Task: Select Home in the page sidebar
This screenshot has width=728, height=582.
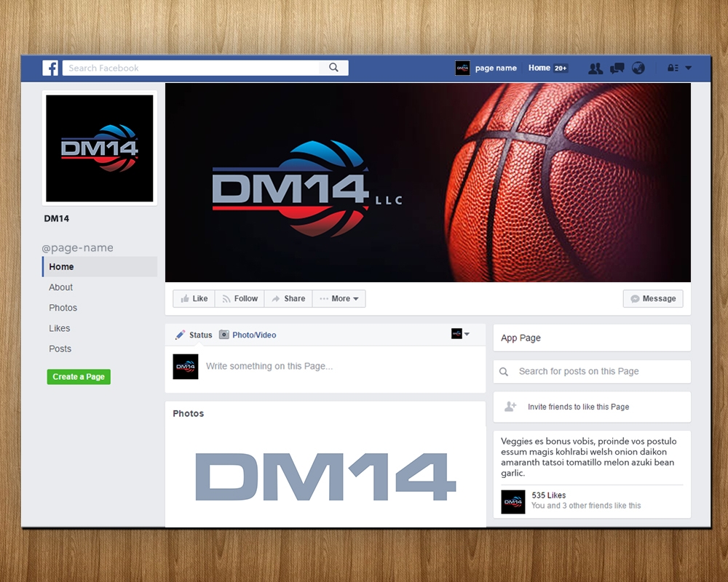Action: pyautogui.click(x=61, y=266)
